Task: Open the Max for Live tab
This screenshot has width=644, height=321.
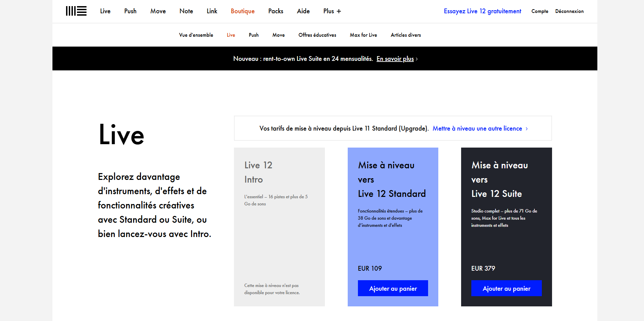Action: coord(363,35)
